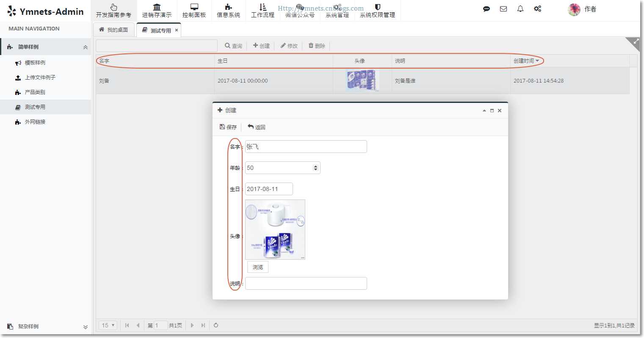
Task: Click the 删除 delete button
Action: 317,46
